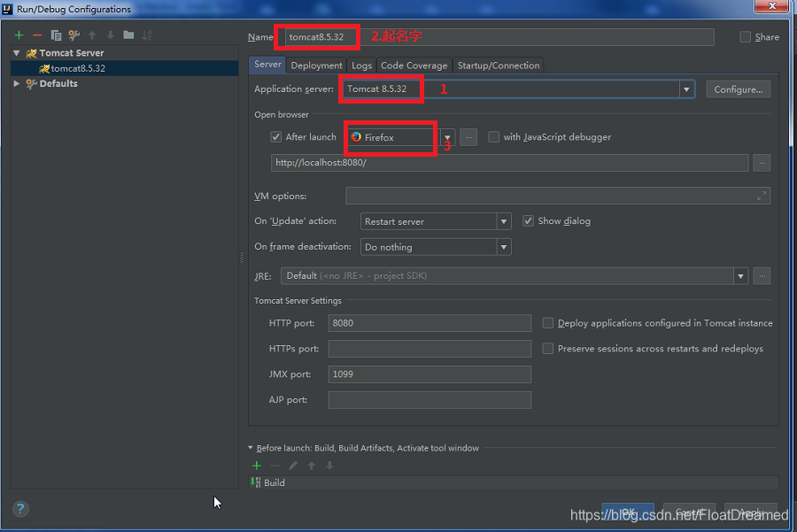Open ellipsis button beside the URL field
The image size is (797, 532).
[762, 163]
